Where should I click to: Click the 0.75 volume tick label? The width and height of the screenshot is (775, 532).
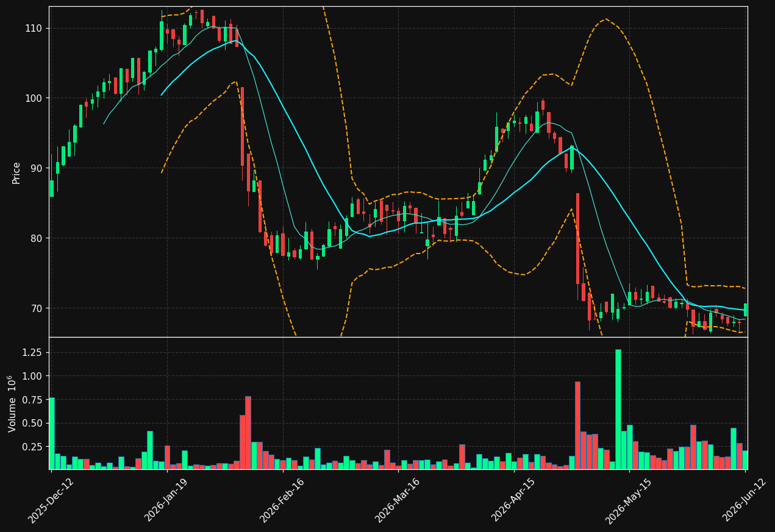32,400
